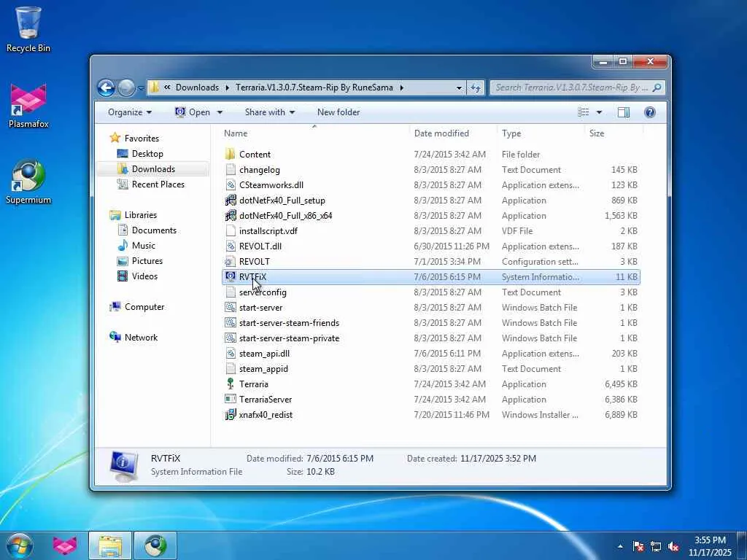Select the dotNetFx40_Full_setup icon

[230, 200]
